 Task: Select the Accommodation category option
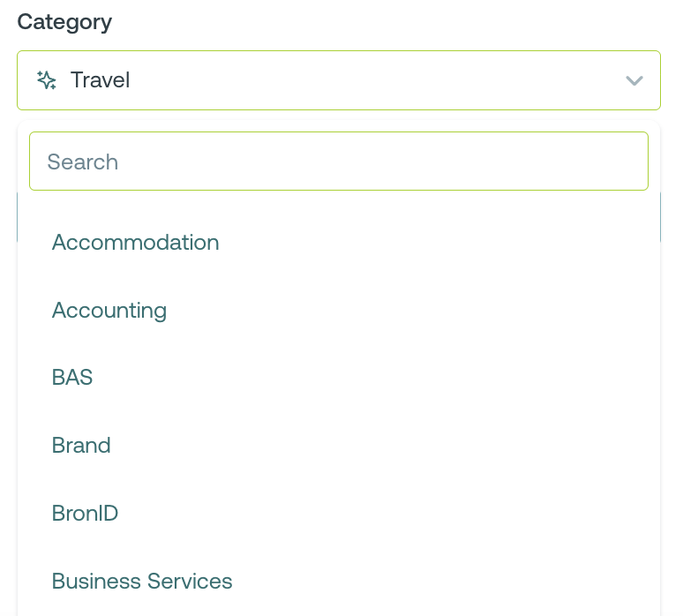[x=135, y=242]
